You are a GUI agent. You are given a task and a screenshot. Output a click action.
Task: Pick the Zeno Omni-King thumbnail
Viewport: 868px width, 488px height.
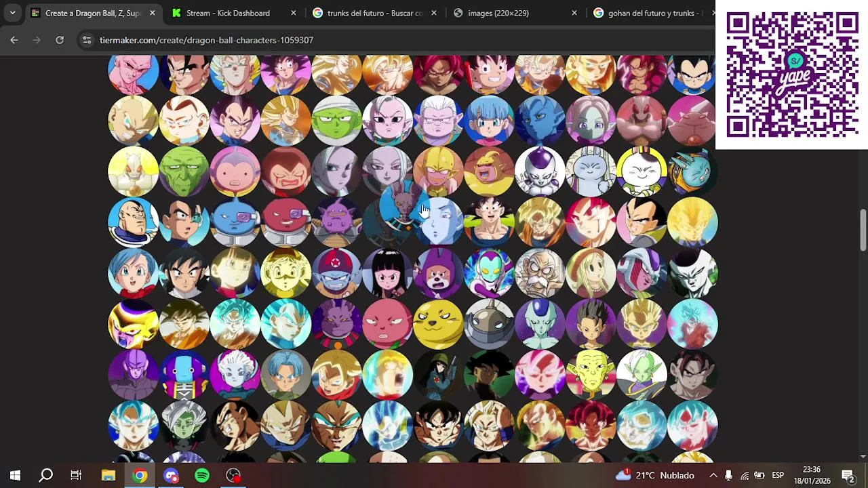tap(184, 375)
